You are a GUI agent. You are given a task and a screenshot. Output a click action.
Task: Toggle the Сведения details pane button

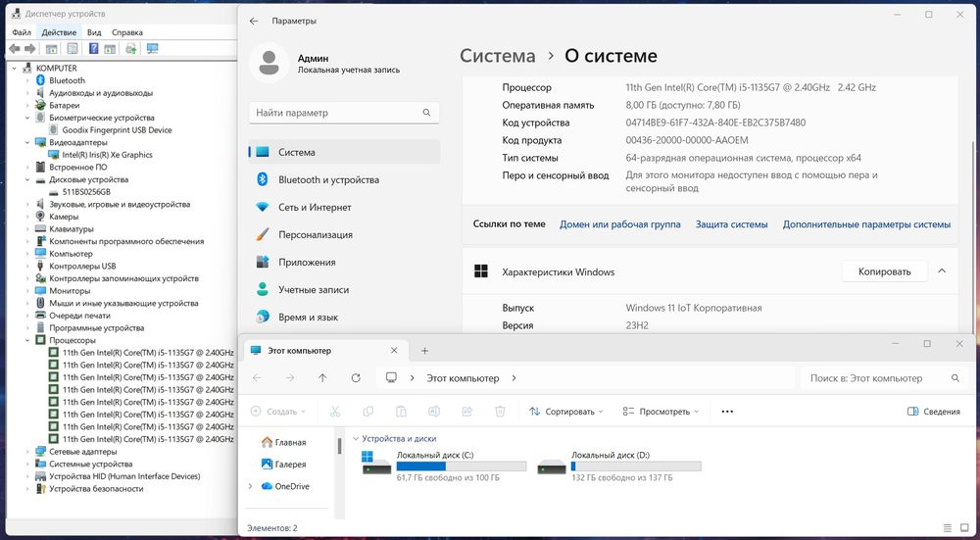[933, 412]
